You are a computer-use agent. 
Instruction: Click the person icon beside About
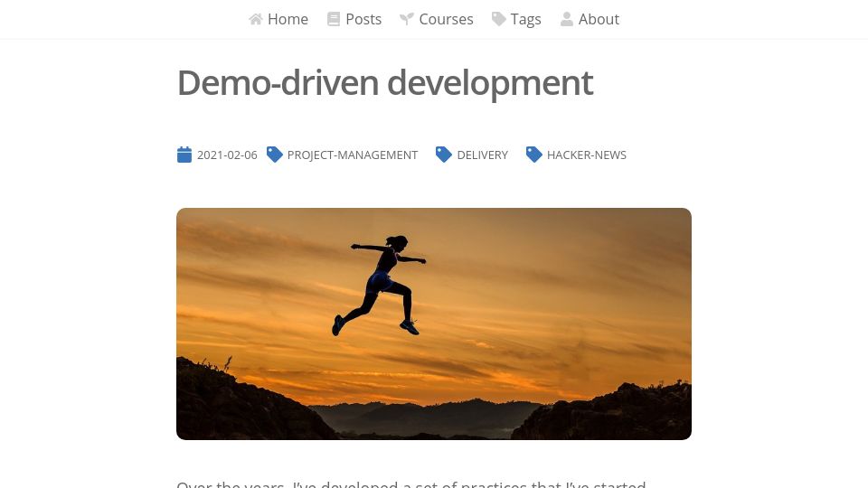(566, 19)
